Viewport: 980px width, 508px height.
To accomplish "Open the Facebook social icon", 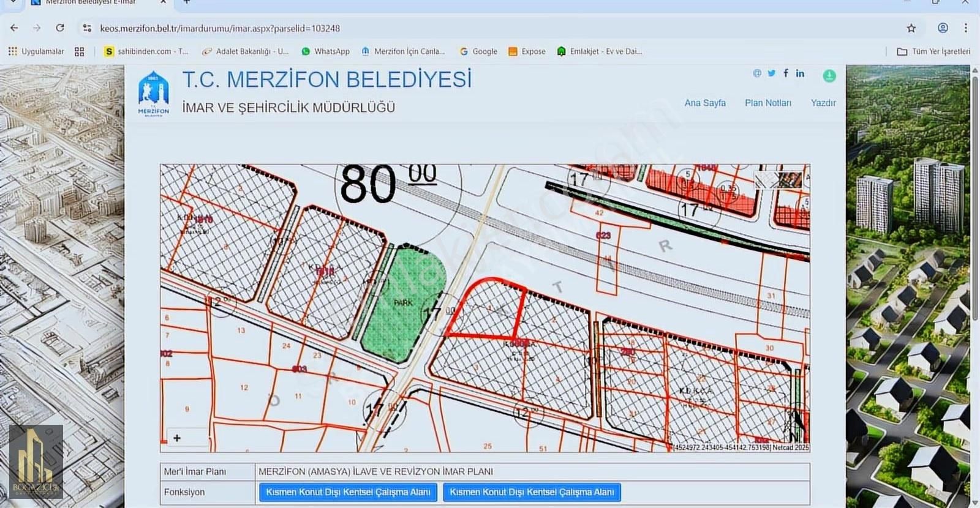I will tap(786, 73).
